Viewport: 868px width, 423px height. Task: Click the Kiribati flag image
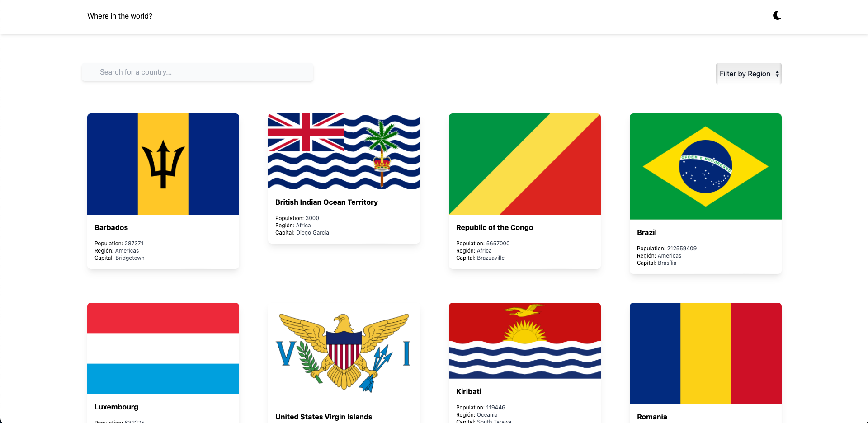(525, 341)
